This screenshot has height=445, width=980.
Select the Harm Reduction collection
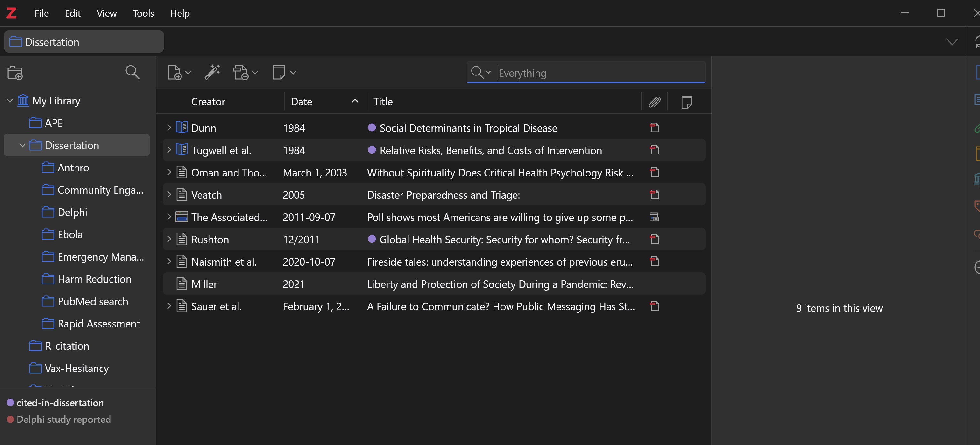click(x=94, y=279)
